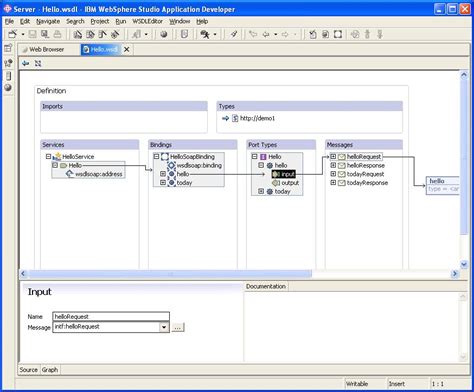This screenshot has height=392, width=474.
Task: Click the small document icon left of the Run icon
Action: pyautogui.click(x=184, y=34)
